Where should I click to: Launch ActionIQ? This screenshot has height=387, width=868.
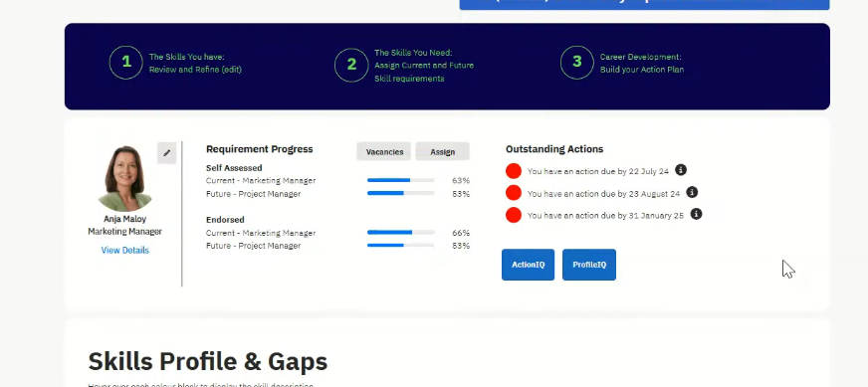529,265
